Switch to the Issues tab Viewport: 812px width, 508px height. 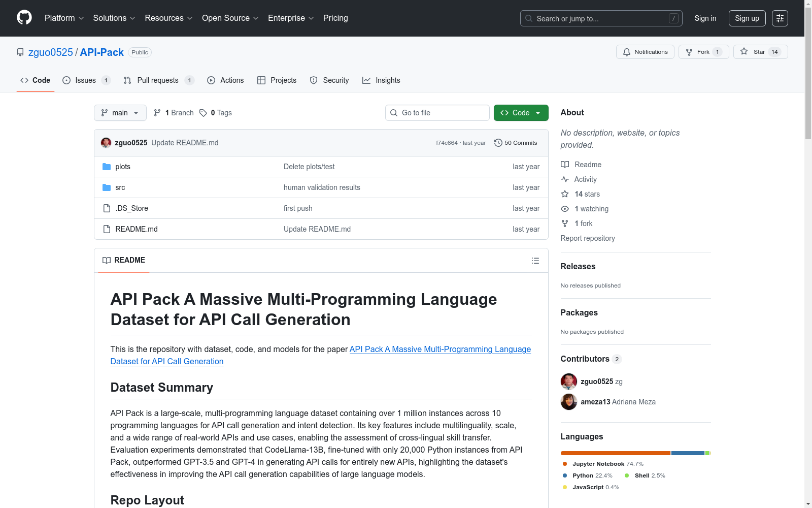click(x=85, y=80)
